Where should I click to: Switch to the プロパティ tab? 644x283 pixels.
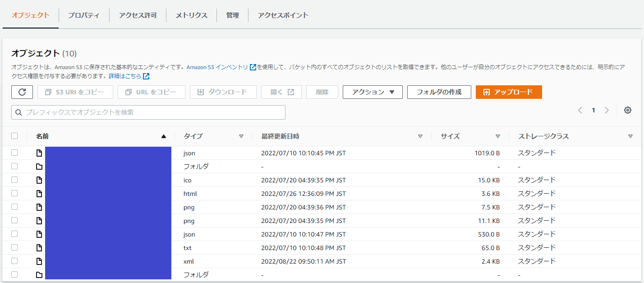84,15
